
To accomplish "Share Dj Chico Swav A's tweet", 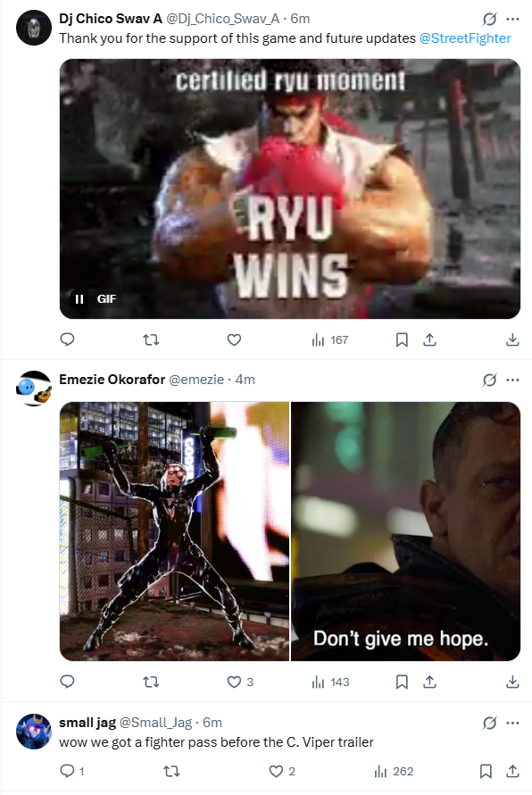I will [x=429, y=339].
